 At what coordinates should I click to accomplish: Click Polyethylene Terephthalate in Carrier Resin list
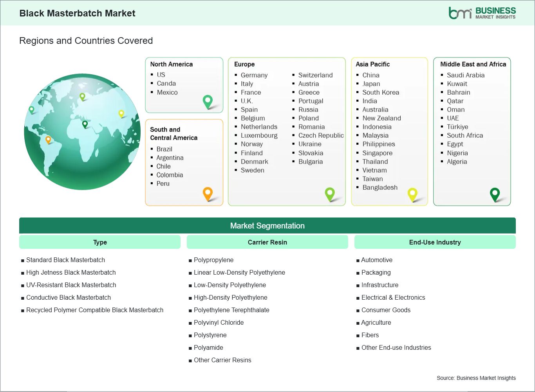coord(231,310)
